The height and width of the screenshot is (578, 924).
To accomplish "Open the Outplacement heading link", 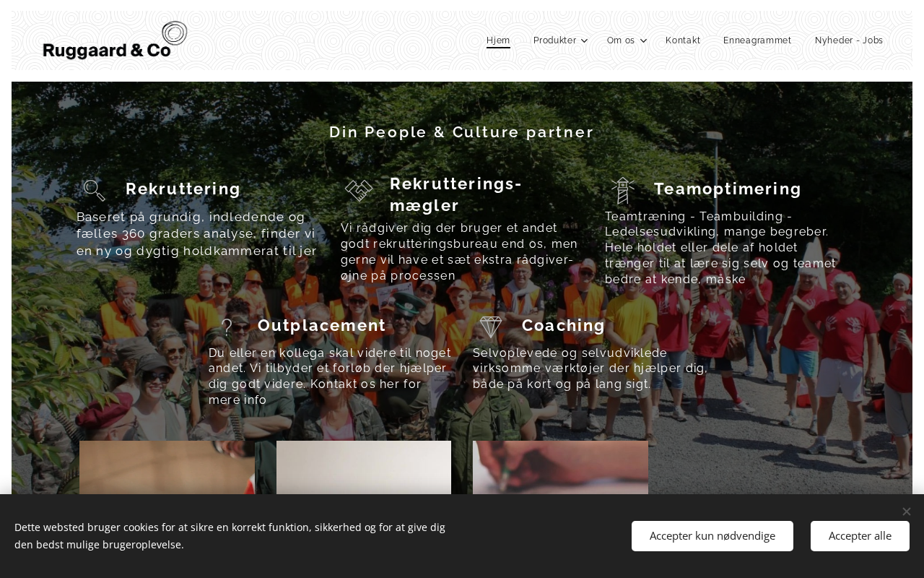I will coord(322,326).
